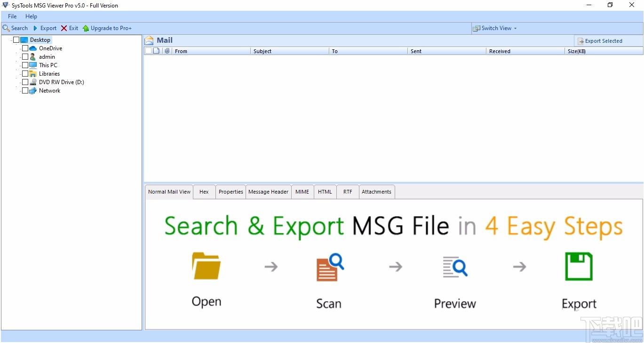Screen dimensions: 644x343
Task: Sort by the Size(KB) column header
Action: pos(604,51)
